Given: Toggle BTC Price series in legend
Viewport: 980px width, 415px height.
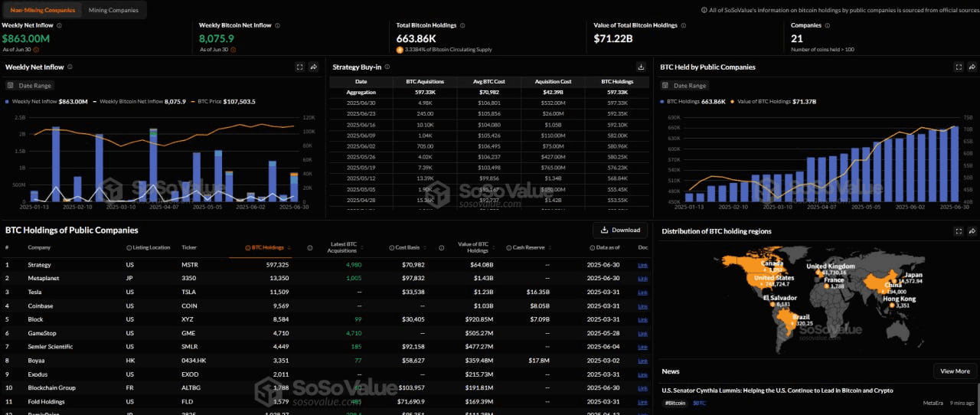Looking at the screenshot, I should 224,101.
